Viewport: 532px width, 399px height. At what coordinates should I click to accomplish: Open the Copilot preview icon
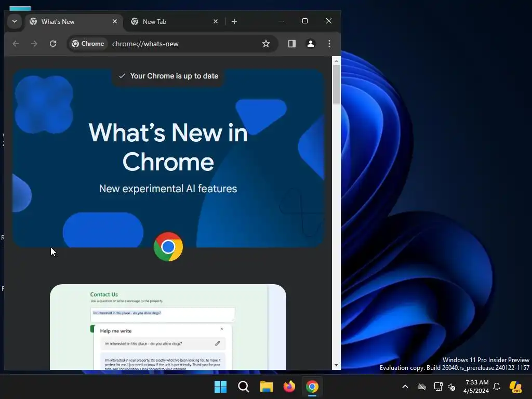point(516,387)
